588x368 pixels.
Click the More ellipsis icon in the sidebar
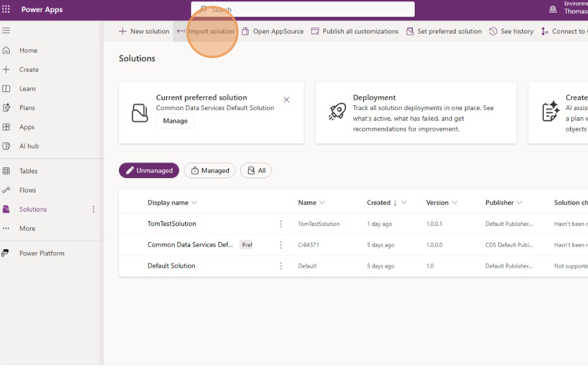click(x=6, y=228)
